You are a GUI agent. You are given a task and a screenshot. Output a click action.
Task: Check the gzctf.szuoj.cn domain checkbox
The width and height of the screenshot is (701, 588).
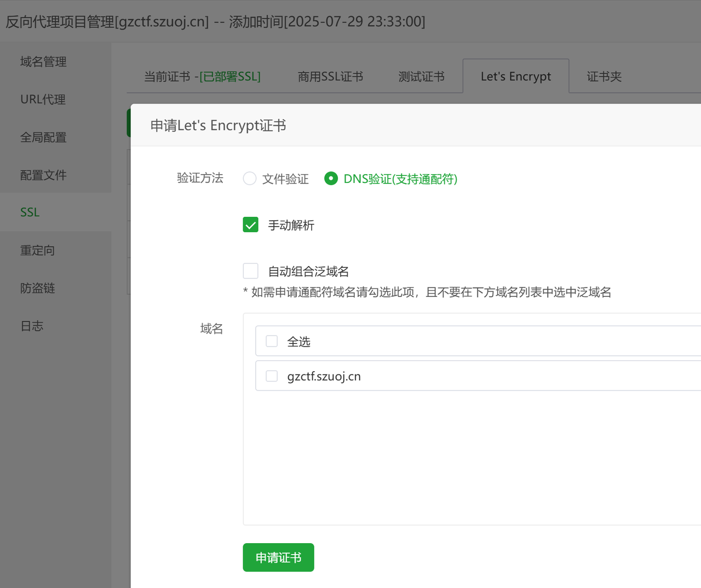coord(272,376)
